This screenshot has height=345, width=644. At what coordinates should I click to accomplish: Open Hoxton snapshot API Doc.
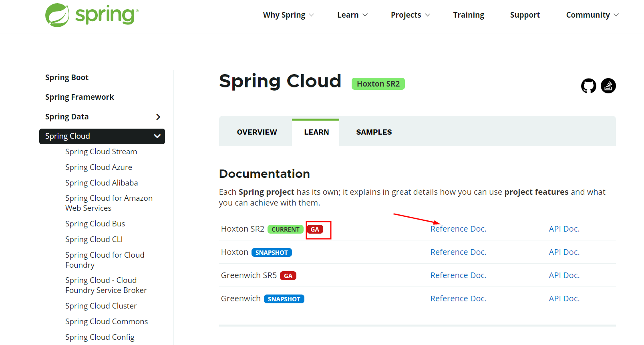(x=564, y=252)
